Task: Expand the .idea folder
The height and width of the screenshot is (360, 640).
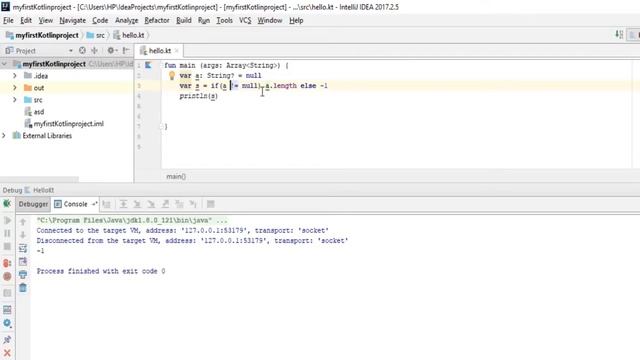Action: tap(15, 76)
